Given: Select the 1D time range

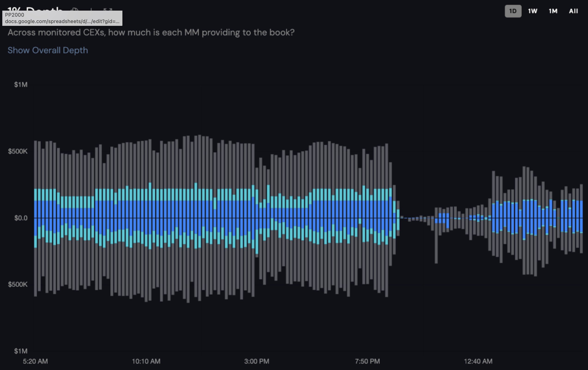Looking at the screenshot, I should pyautogui.click(x=513, y=11).
